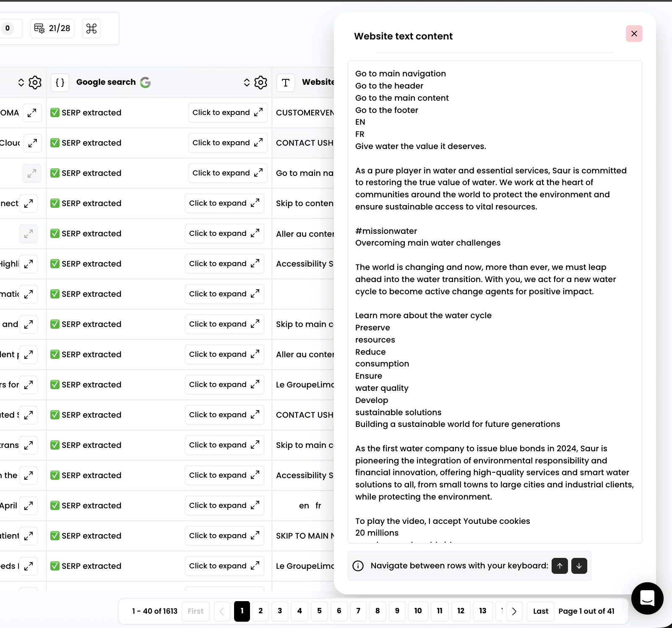This screenshot has height=628, width=672.
Task: Open Google search column settings gear
Action: tap(260, 82)
